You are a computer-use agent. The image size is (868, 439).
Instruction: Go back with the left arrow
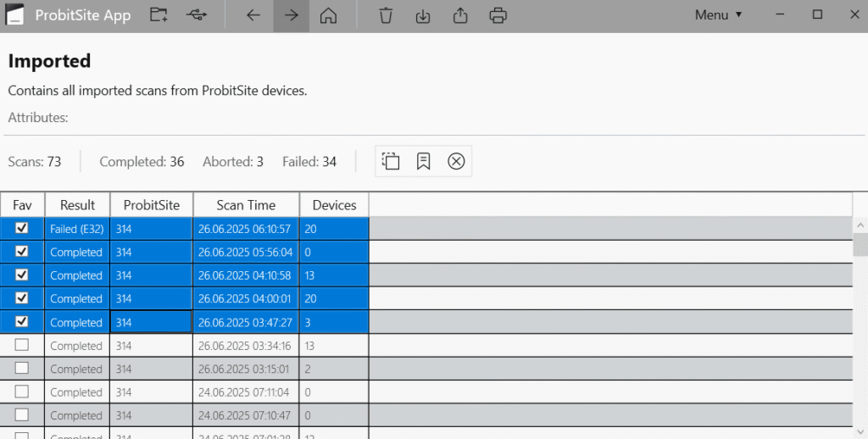pyautogui.click(x=253, y=15)
